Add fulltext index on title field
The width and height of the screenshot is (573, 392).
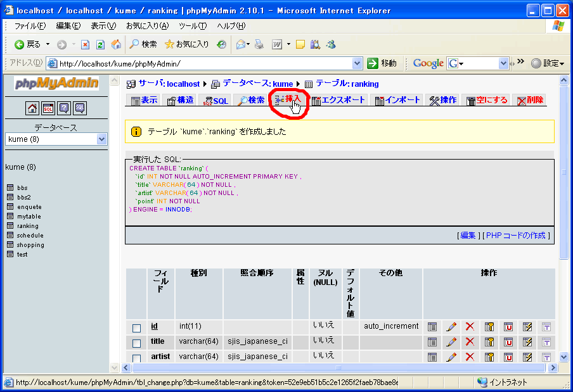546,342
